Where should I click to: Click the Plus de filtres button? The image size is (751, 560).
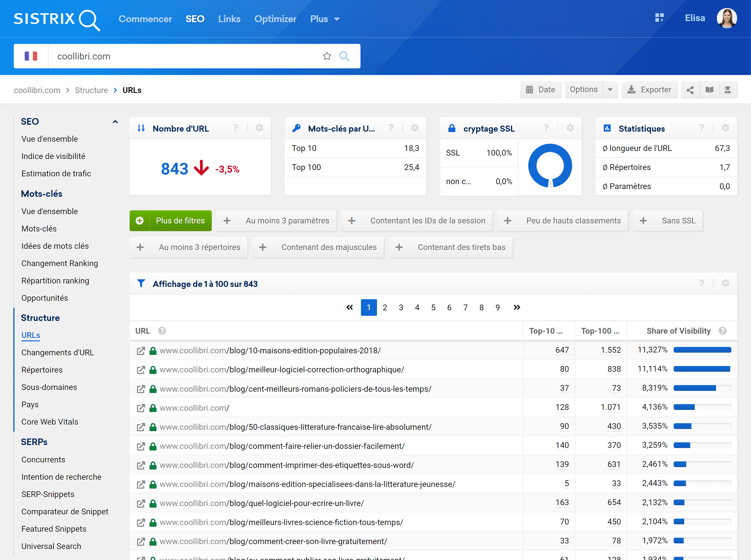tap(171, 221)
